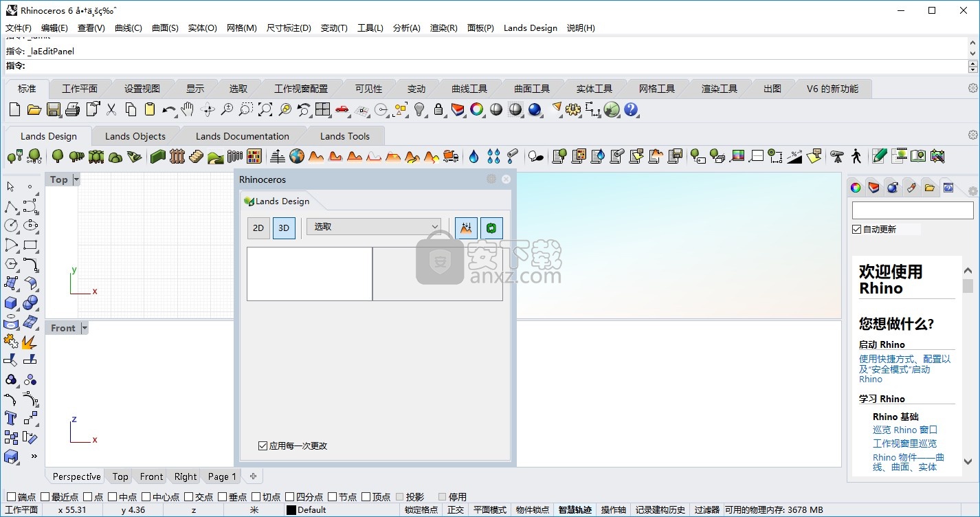This screenshot has height=517, width=980.
Task: Click the New file icon
Action: pos(15,109)
